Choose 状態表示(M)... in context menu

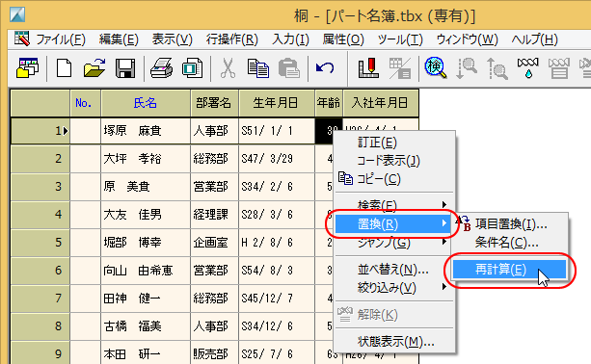tap(394, 342)
